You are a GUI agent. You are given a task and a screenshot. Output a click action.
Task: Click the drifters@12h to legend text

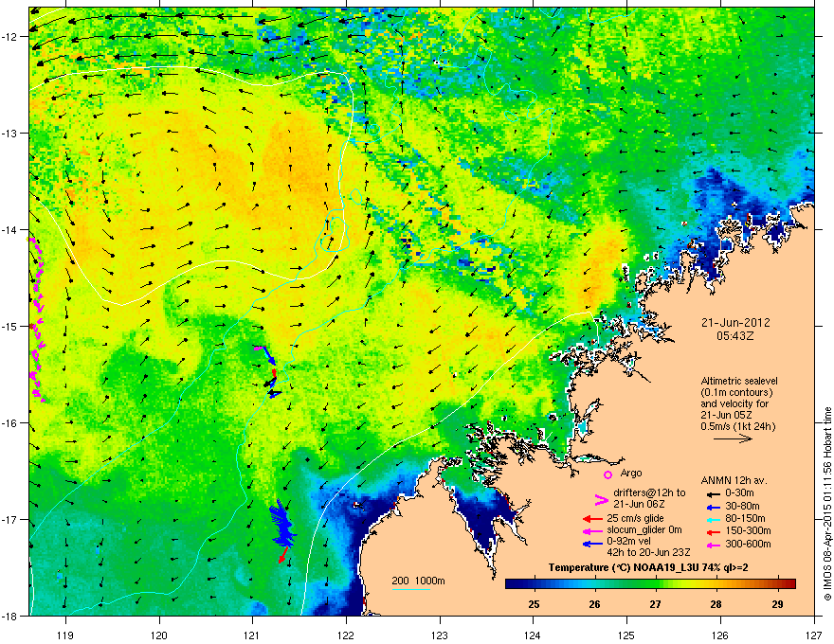[649, 493]
